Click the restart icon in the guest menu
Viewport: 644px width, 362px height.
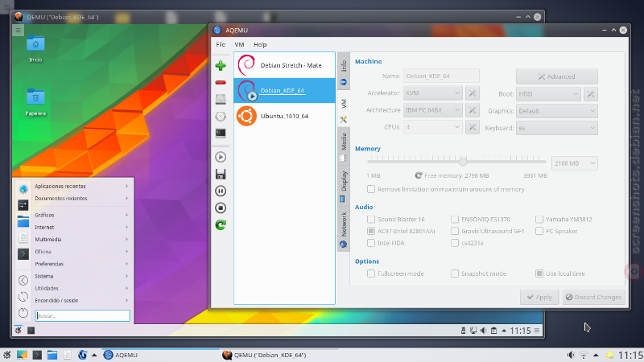(x=23, y=296)
